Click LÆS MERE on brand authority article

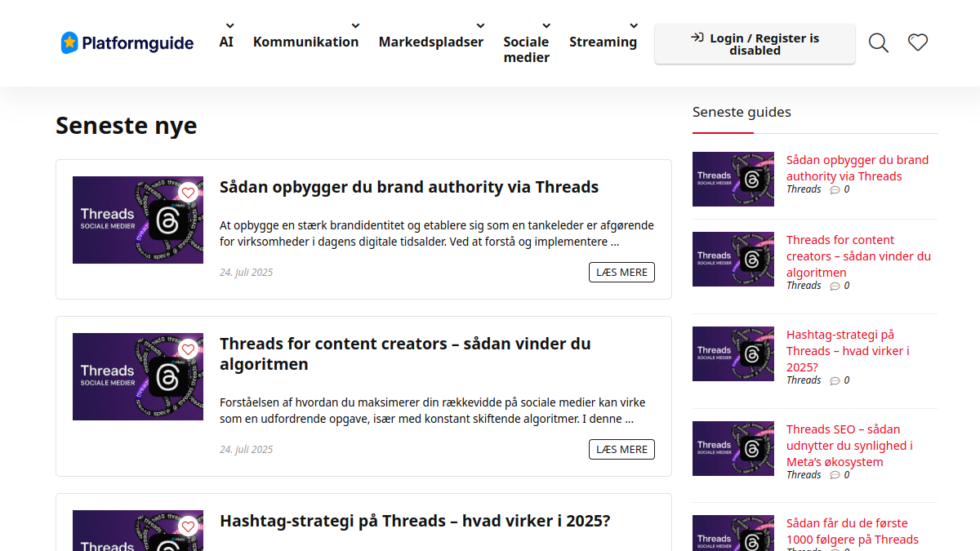pos(621,273)
